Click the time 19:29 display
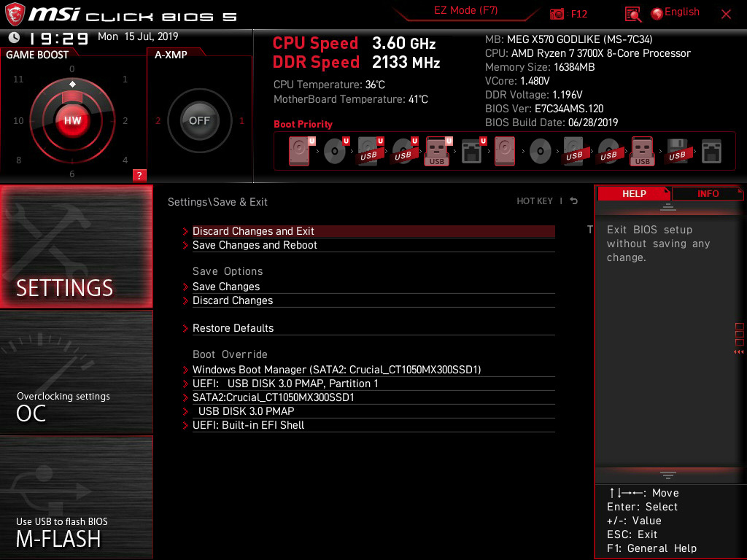This screenshot has width=747, height=560. [58, 38]
